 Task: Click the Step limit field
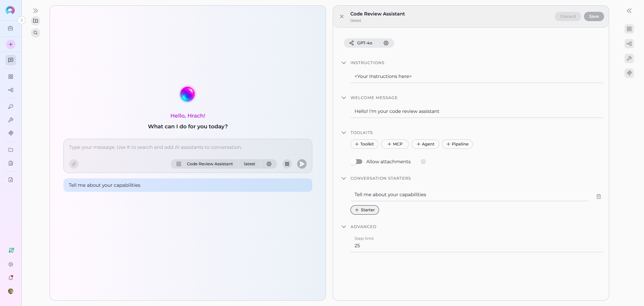tap(476, 246)
